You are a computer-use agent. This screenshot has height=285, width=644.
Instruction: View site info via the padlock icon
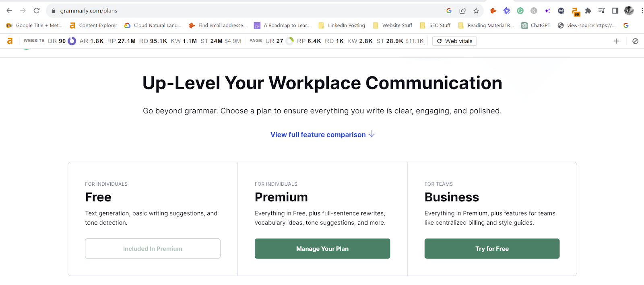click(x=53, y=11)
